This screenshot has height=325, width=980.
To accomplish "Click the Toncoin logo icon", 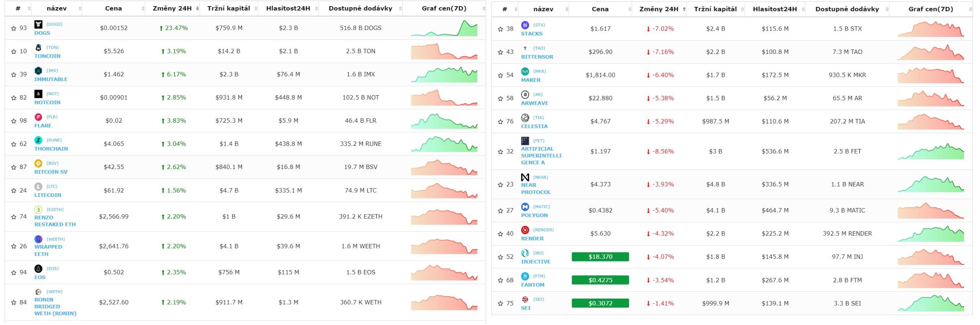I will pyautogui.click(x=38, y=47).
